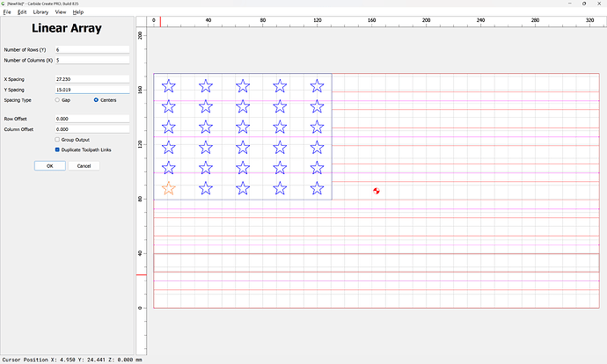Screen dimensions: 607x364
Task: Select the top-left blue star
Action: click(x=169, y=85)
